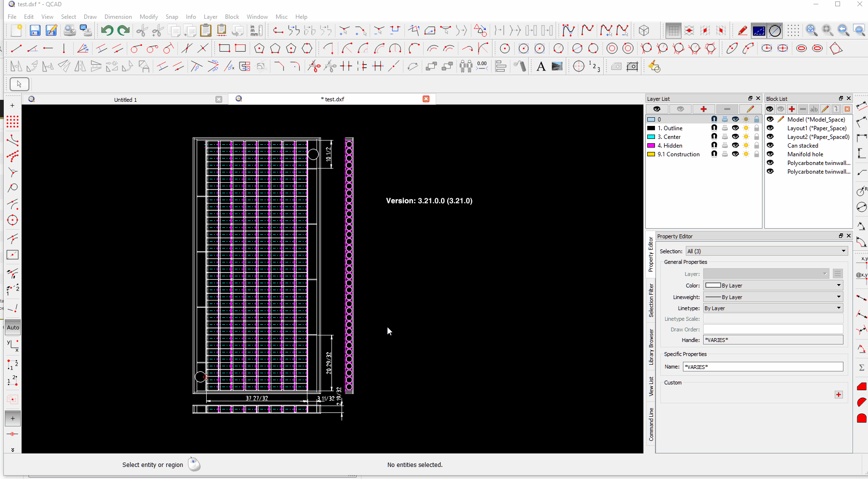Click the Add Layer plus icon

703,109
